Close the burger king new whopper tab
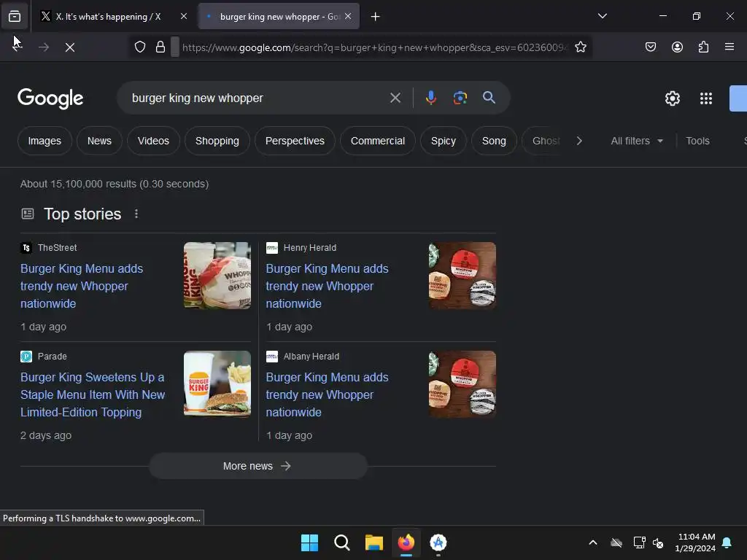The height and width of the screenshot is (560, 747). pos(348,16)
